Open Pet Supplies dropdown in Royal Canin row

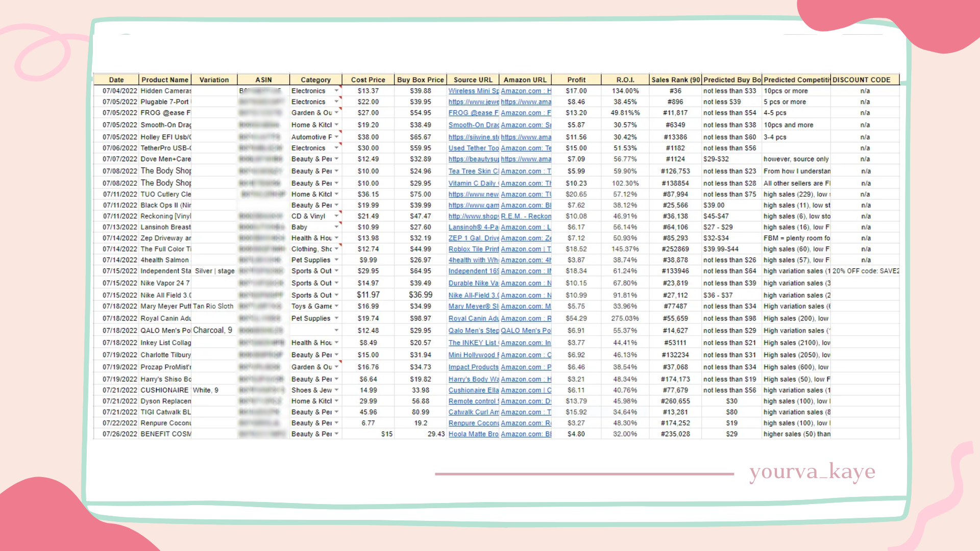pos(336,318)
